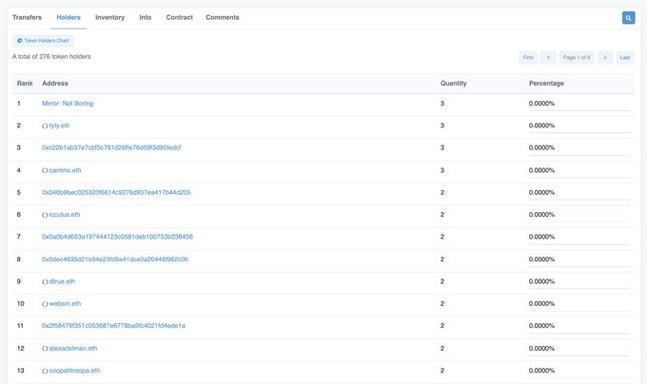Click the Rank column header

(25, 83)
